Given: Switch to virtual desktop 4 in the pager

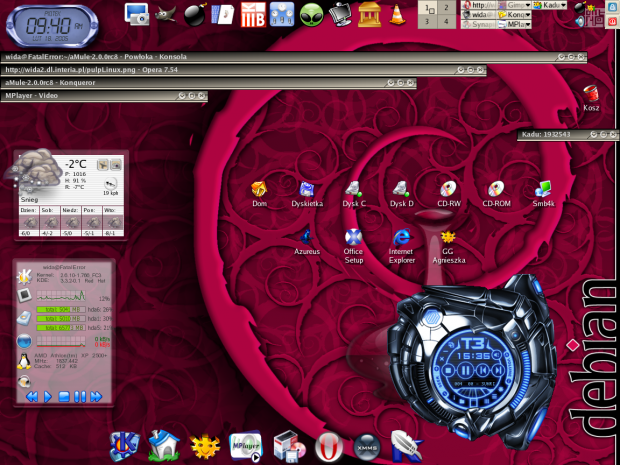Looking at the screenshot, I should (x=446, y=21).
